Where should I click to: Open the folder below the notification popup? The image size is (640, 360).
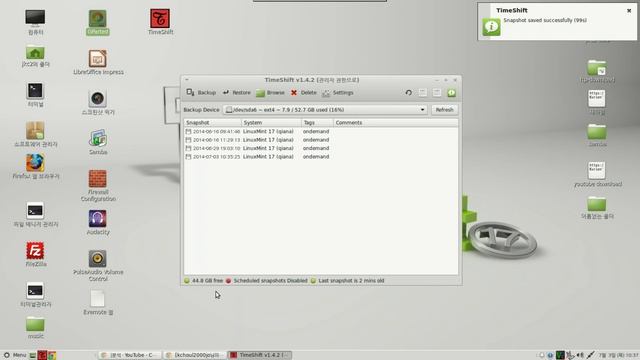click(597, 71)
